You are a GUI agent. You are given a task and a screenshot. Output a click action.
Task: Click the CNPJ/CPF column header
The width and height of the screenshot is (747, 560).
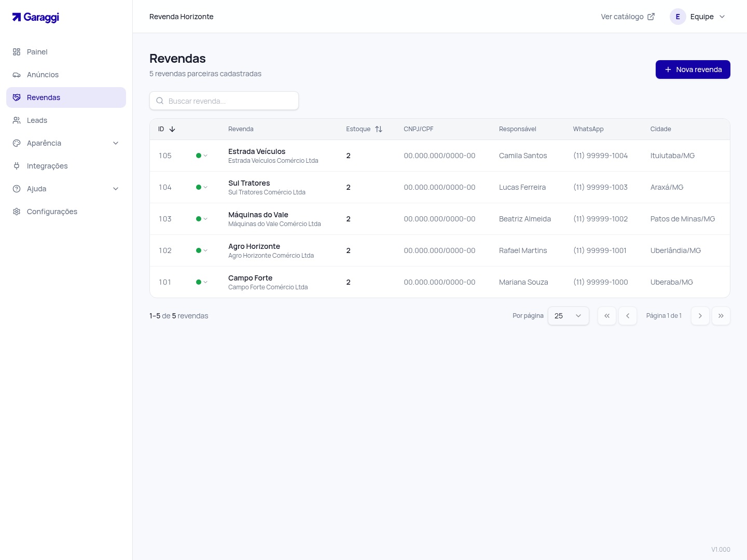tap(419, 129)
